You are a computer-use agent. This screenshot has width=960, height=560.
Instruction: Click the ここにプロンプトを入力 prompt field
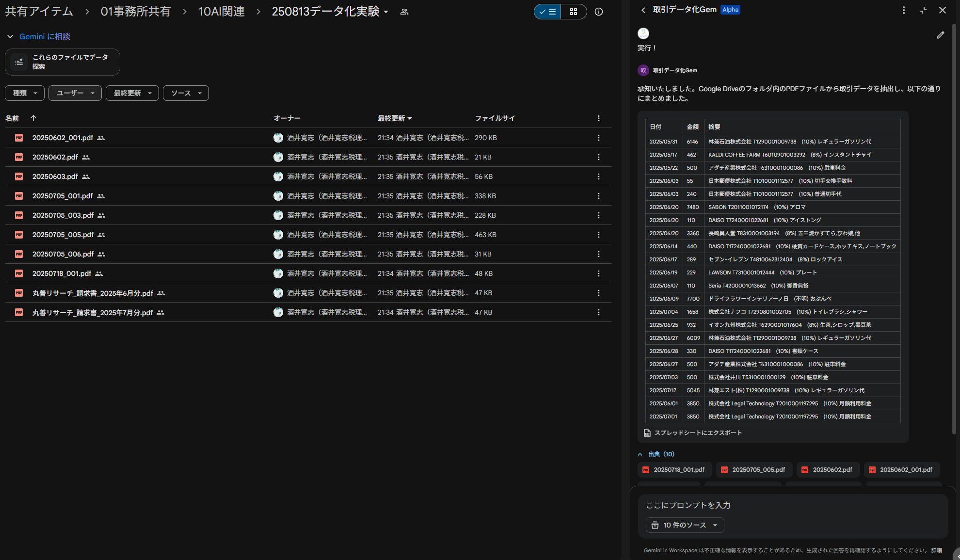pos(793,505)
